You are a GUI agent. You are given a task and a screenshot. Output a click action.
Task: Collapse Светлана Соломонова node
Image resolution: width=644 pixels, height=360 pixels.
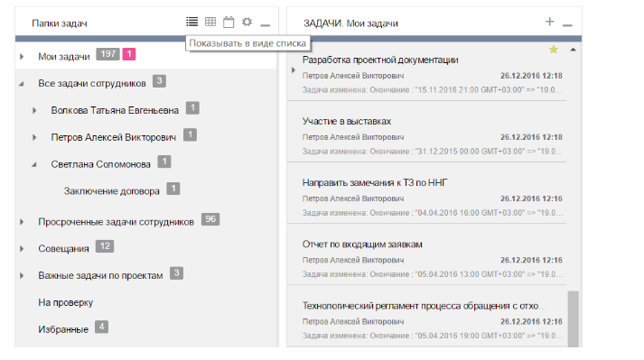[x=34, y=164]
